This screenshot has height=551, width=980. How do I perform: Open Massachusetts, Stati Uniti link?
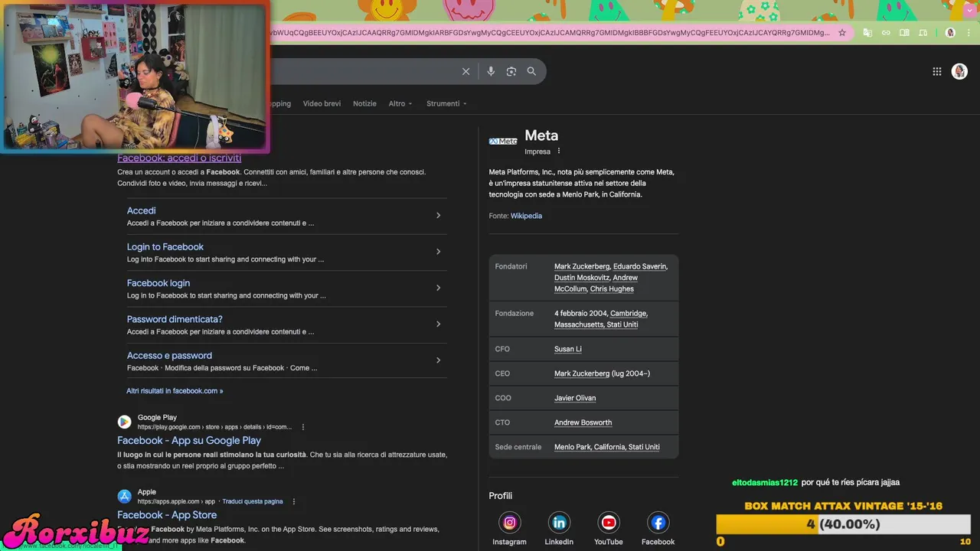pos(596,324)
